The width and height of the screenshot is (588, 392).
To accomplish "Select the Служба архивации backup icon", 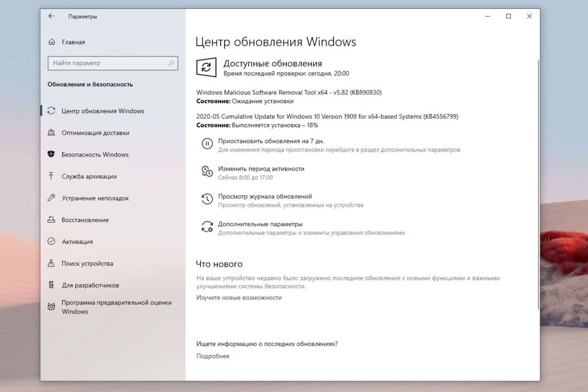I will 51,176.
